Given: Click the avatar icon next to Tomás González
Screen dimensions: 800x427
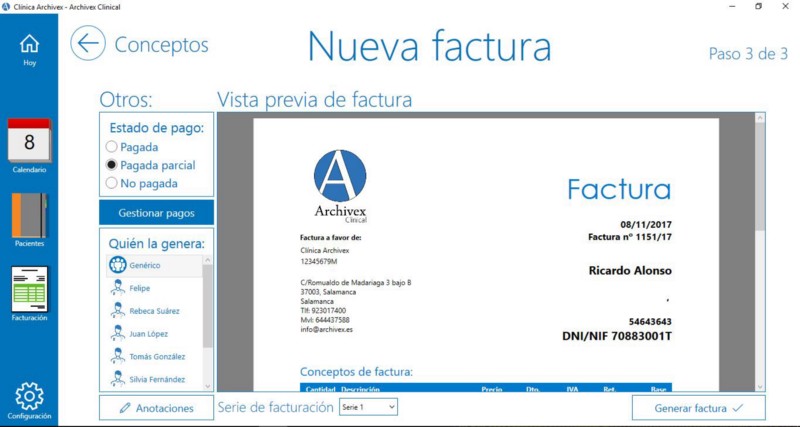Looking at the screenshot, I should (x=118, y=356).
